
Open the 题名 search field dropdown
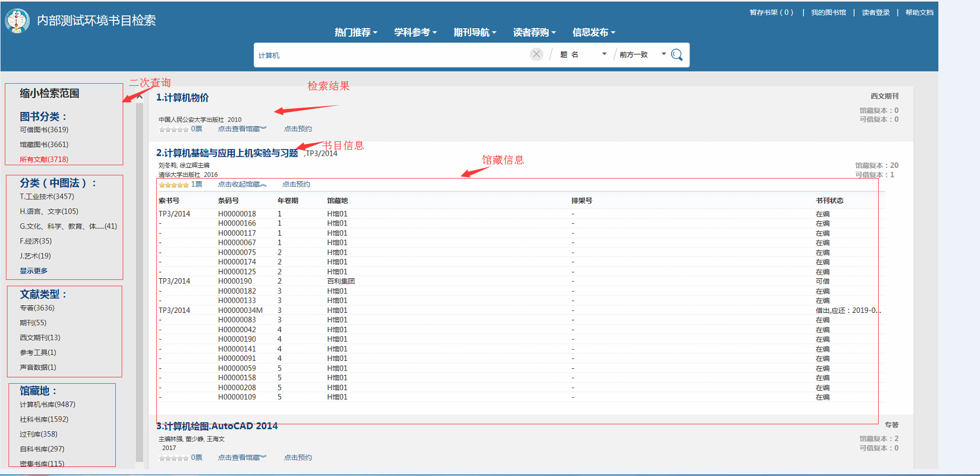(x=583, y=54)
